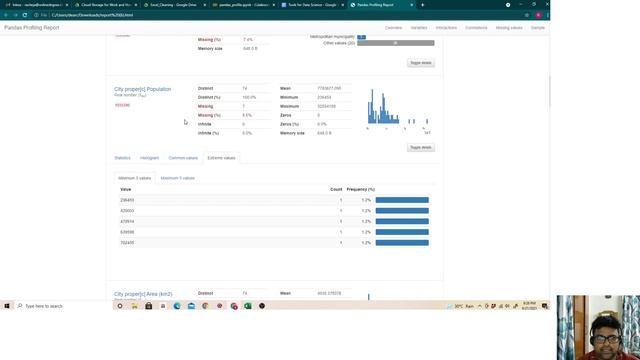Open the Mail app on taskbar
The width and height of the screenshot is (640, 360).
pyautogui.click(x=191, y=306)
